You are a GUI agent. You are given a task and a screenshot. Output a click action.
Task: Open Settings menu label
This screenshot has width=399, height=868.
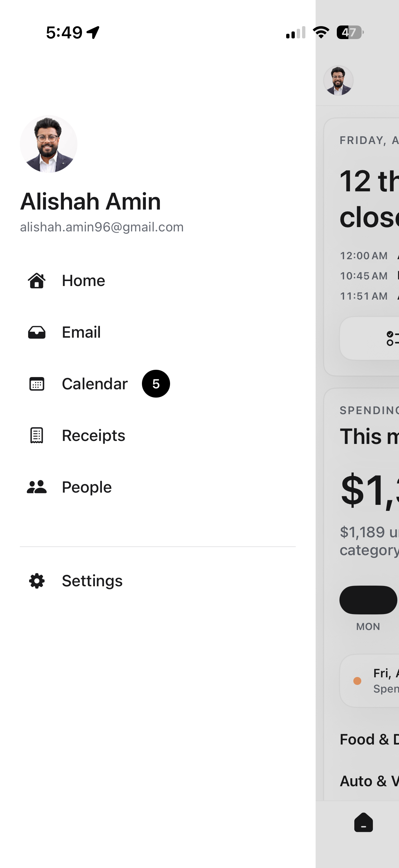(x=92, y=581)
